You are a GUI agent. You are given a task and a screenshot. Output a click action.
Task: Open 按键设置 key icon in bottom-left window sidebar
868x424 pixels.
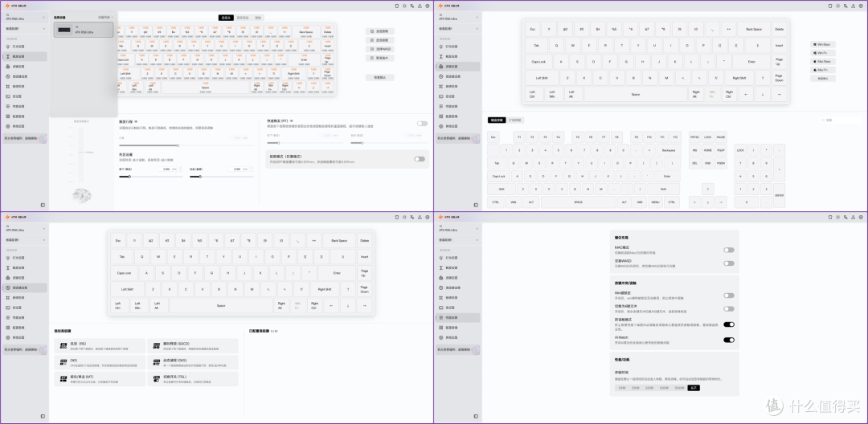tap(8, 278)
